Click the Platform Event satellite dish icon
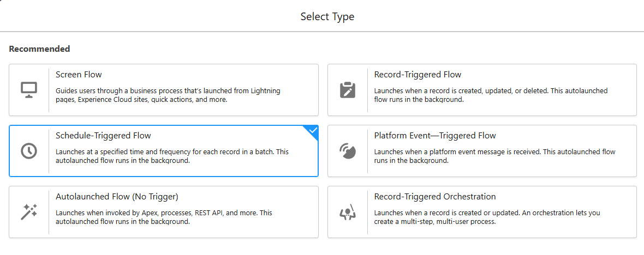This screenshot has width=644, height=255. (x=348, y=151)
